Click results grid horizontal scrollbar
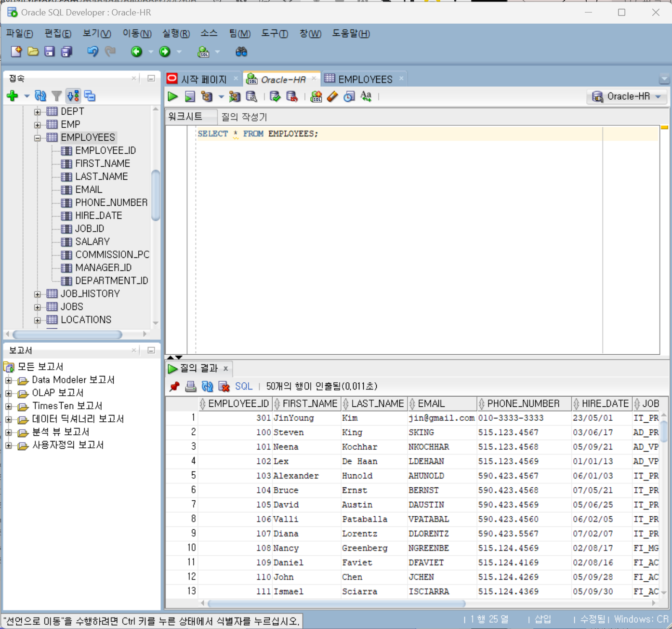The width and height of the screenshot is (672, 629). coord(336,603)
